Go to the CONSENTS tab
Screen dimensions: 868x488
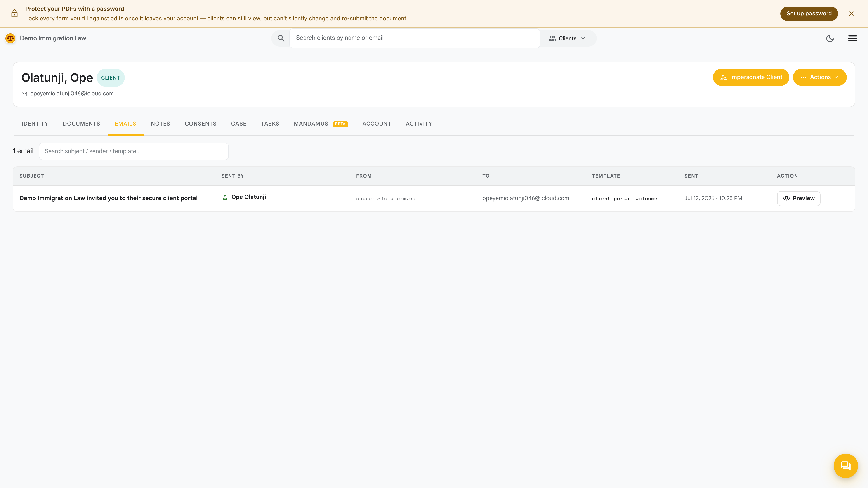point(200,124)
